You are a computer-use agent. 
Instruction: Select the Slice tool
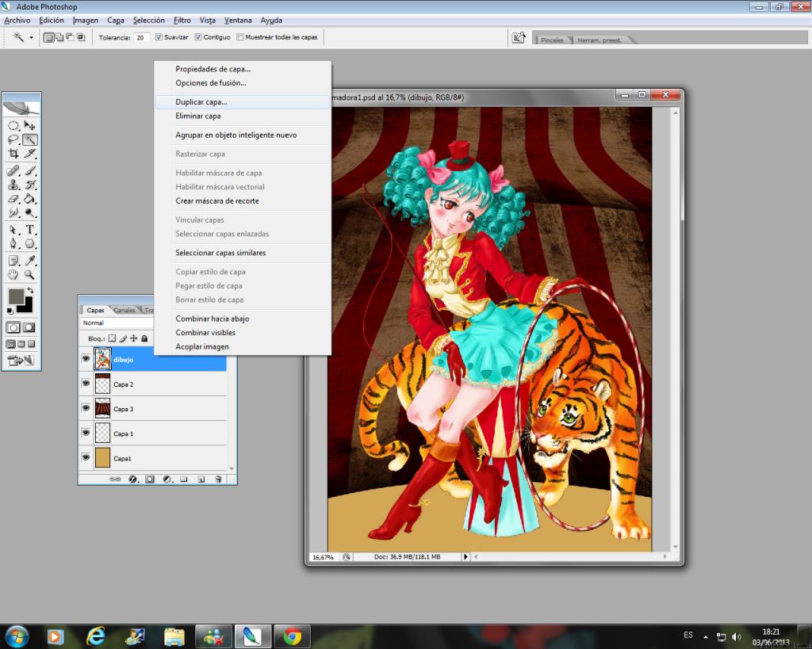[30, 153]
